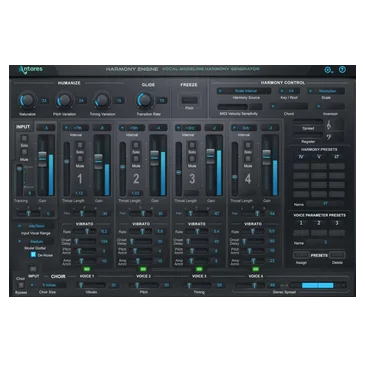This screenshot has width=365, height=365.
Task: Open the Input Vocal Range dropdown
Action: click(x=35, y=226)
